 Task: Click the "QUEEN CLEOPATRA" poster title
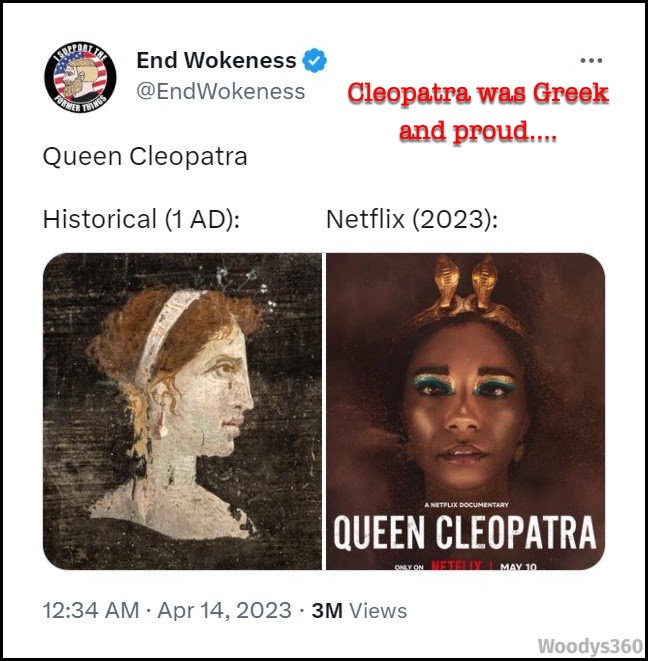coord(465,532)
